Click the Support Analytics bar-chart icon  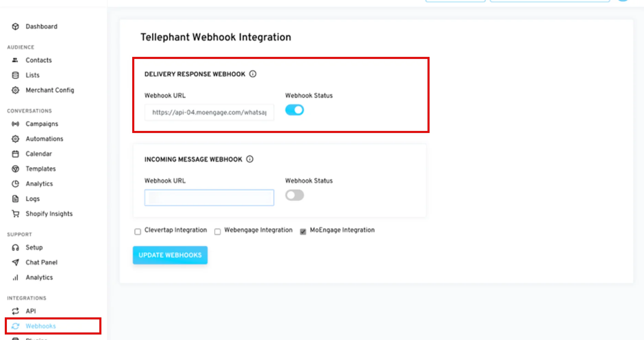point(15,277)
